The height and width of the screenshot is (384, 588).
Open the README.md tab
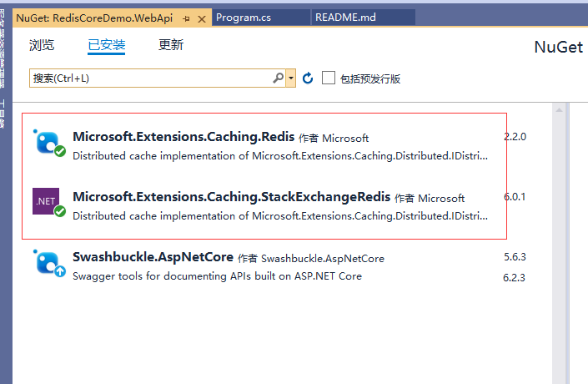(x=363, y=18)
